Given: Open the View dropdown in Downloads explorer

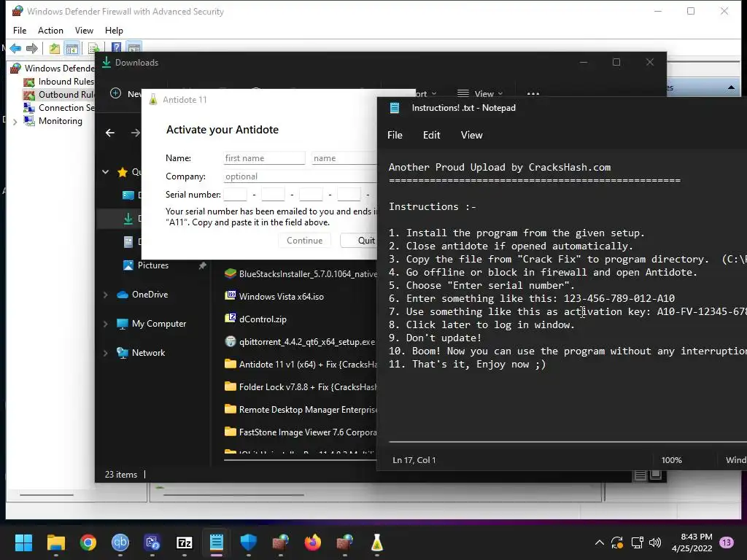Looking at the screenshot, I should (480, 94).
